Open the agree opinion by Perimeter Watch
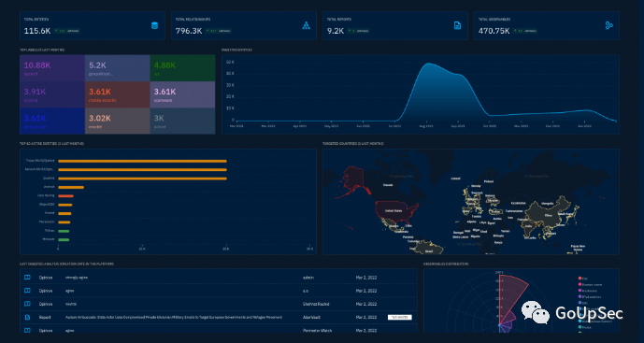This screenshot has height=343, width=644. [219, 329]
